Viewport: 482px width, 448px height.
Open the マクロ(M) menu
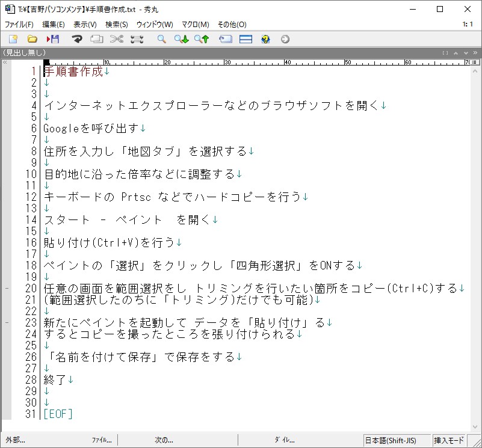pos(196,24)
